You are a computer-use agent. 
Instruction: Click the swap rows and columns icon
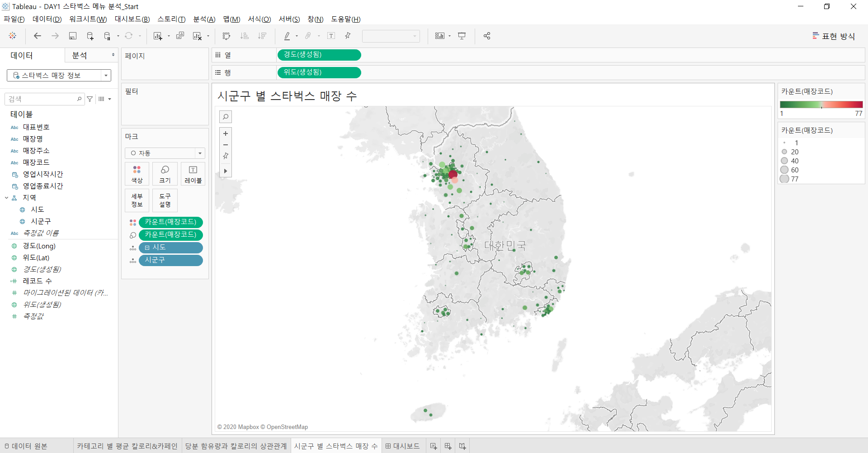click(x=226, y=36)
